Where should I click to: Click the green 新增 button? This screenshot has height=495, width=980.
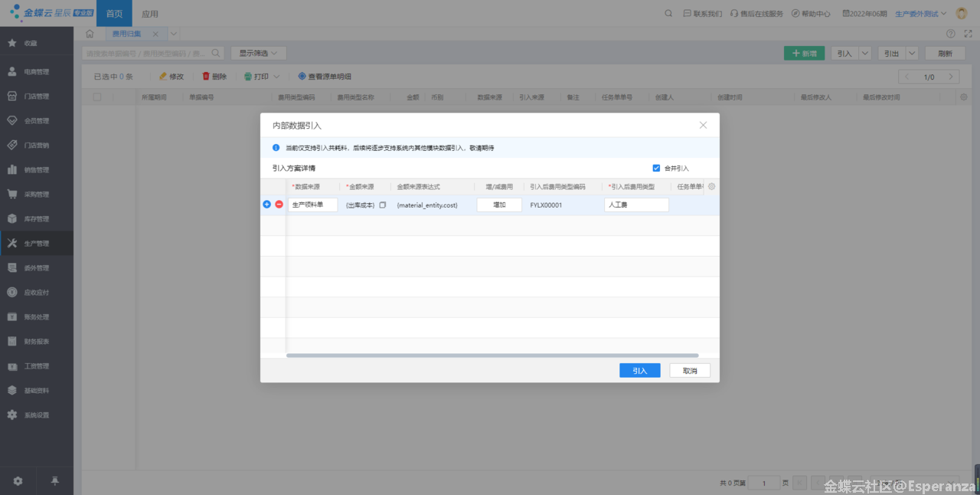click(x=804, y=53)
